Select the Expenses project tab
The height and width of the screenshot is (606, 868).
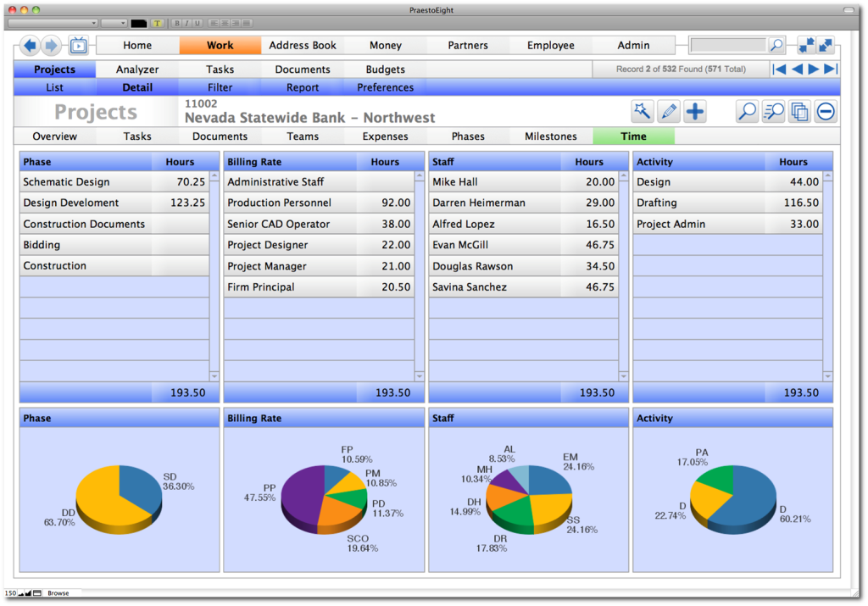click(386, 136)
